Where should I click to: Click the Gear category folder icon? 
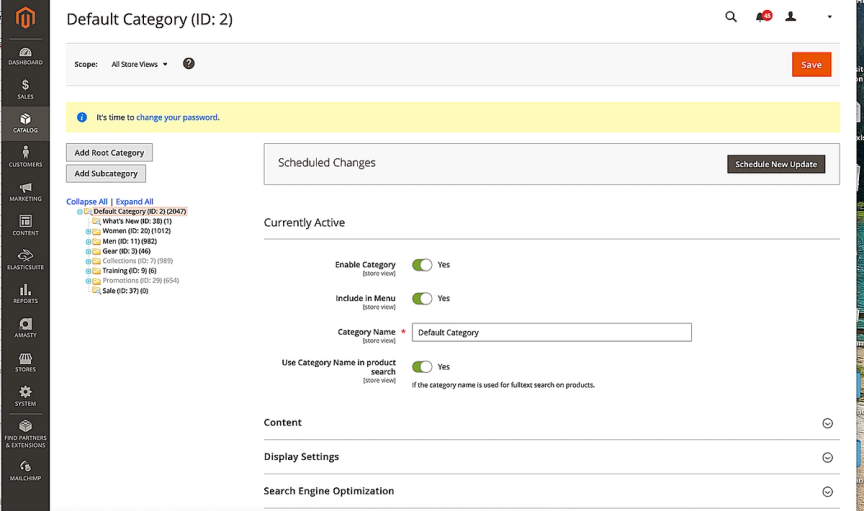click(x=96, y=251)
